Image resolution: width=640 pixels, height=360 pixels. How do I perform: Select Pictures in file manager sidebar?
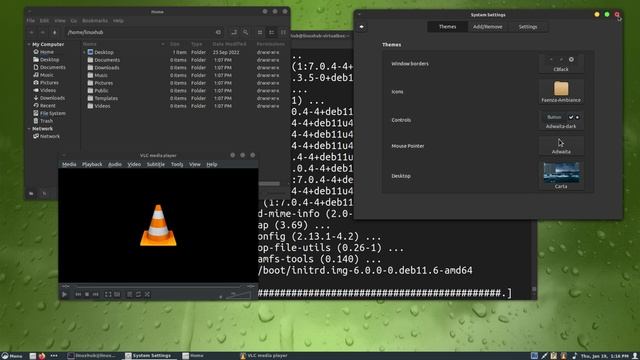[49, 82]
